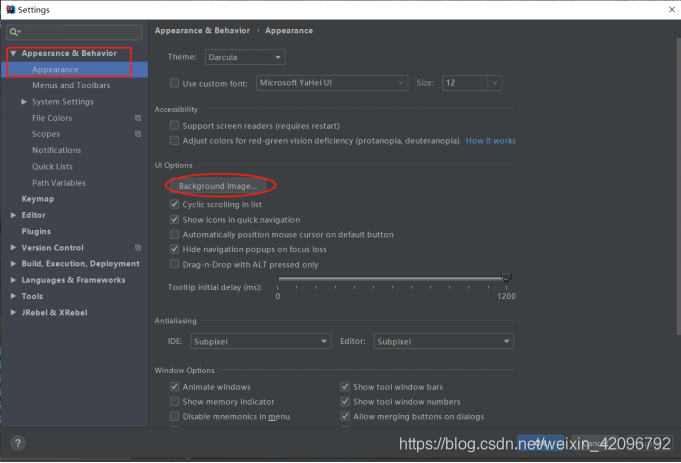
Task: Expand the System Settings node
Action: [24, 102]
